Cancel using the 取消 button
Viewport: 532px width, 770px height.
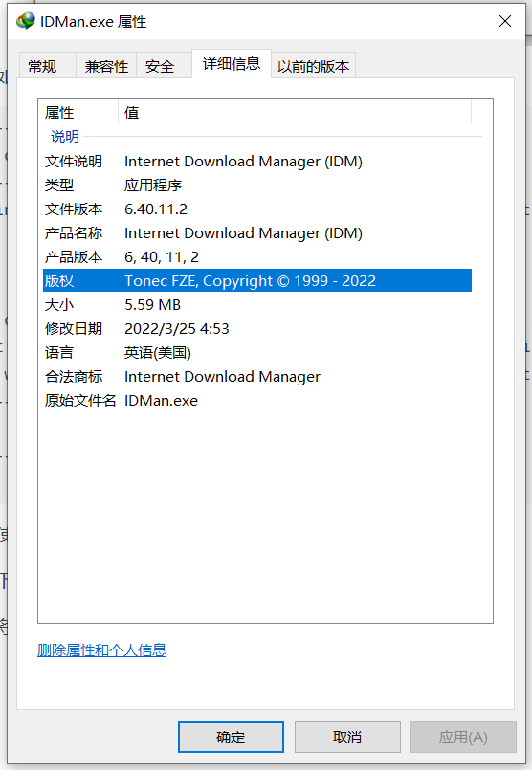pyautogui.click(x=347, y=737)
